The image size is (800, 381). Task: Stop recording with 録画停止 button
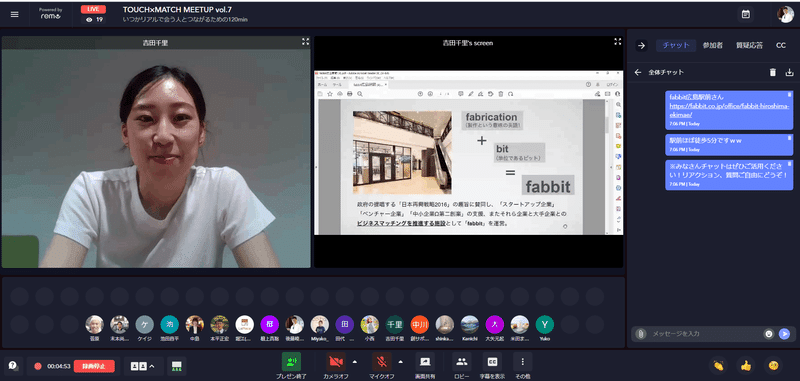[94, 366]
